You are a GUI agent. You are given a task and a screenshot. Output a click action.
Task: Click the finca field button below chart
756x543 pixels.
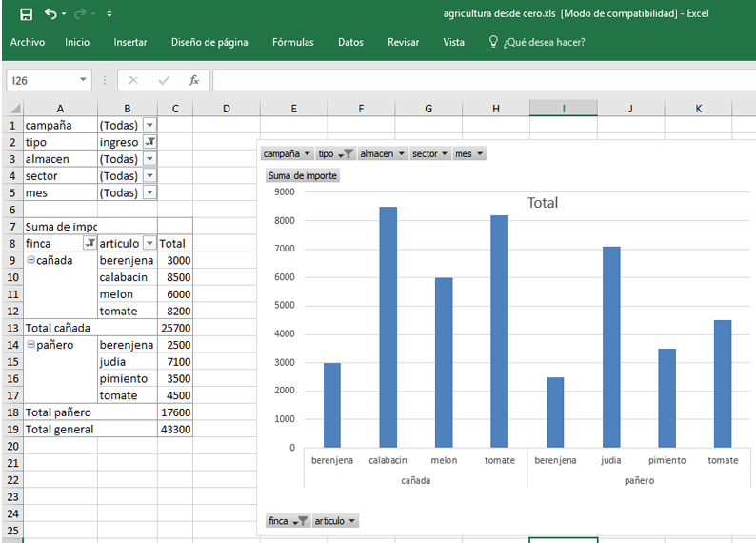coord(288,521)
